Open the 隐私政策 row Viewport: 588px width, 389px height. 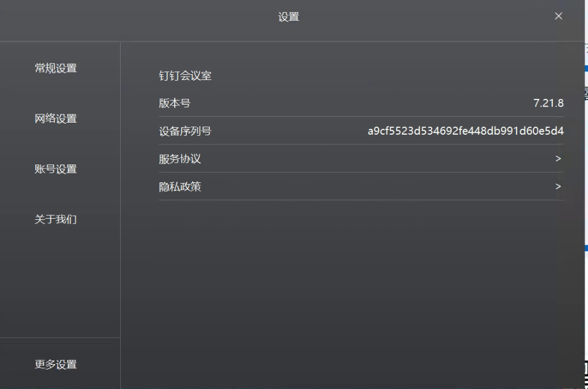coord(361,186)
